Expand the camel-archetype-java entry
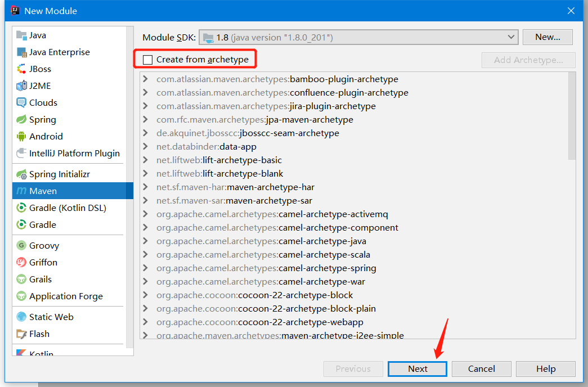 [146, 241]
